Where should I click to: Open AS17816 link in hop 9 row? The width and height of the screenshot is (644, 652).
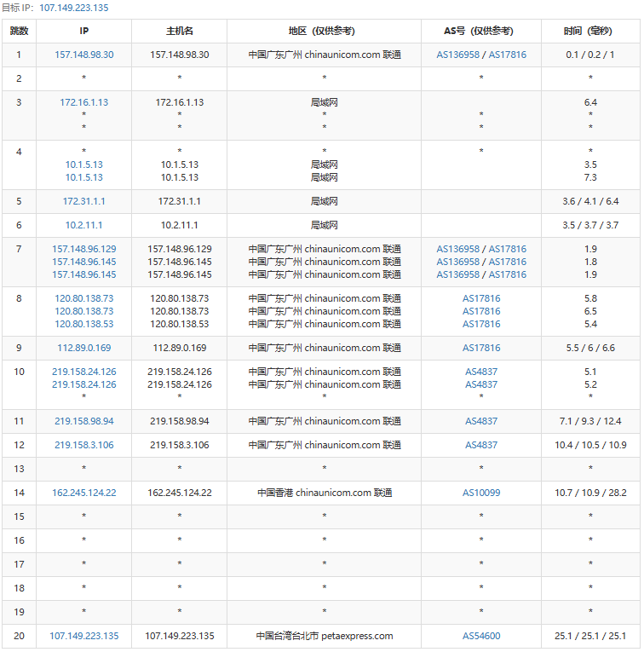click(481, 348)
